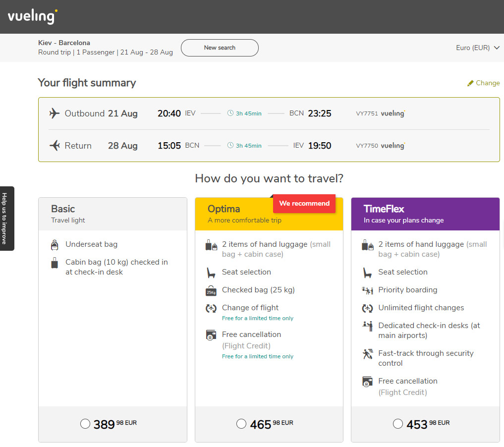The width and height of the screenshot is (504, 447).
Task: Click the clock icon on the return flight
Action: pyautogui.click(x=230, y=145)
